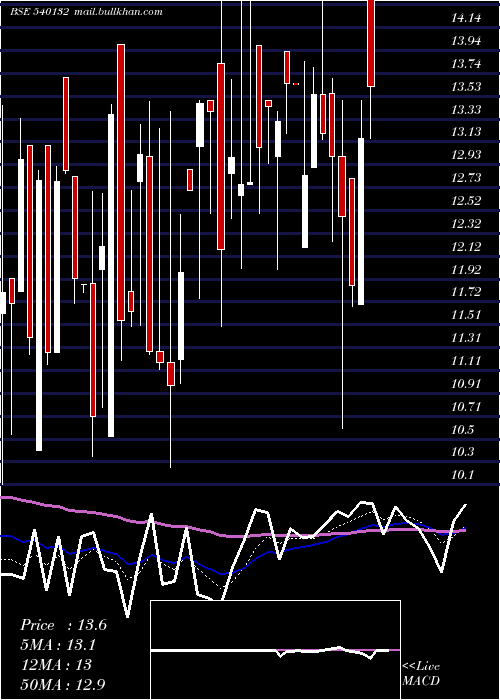
Task: Click the 5MA : 13.1 readout
Action: coord(58,645)
